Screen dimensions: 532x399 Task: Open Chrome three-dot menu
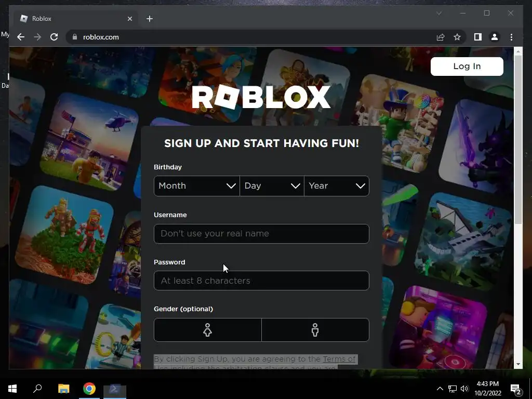point(511,37)
